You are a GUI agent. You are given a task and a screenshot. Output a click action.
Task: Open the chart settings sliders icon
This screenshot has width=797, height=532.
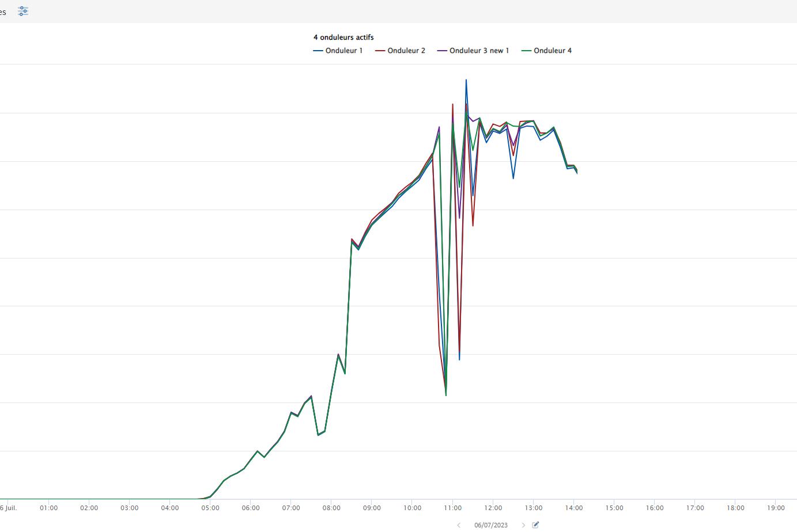23,12
